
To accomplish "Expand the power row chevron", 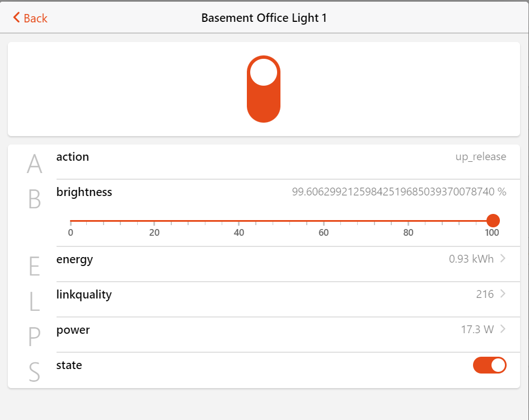I will (x=503, y=329).
